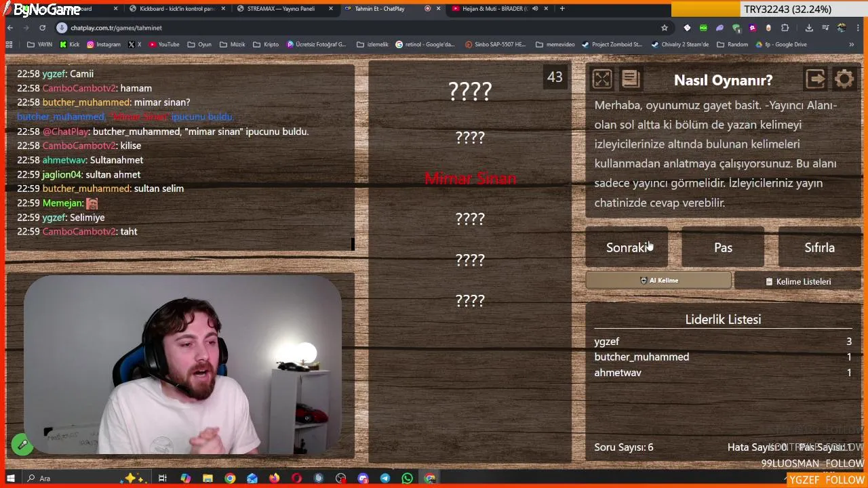Open the game settings gear icon
This screenshot has height=488, width=868.
pos(844,79)
